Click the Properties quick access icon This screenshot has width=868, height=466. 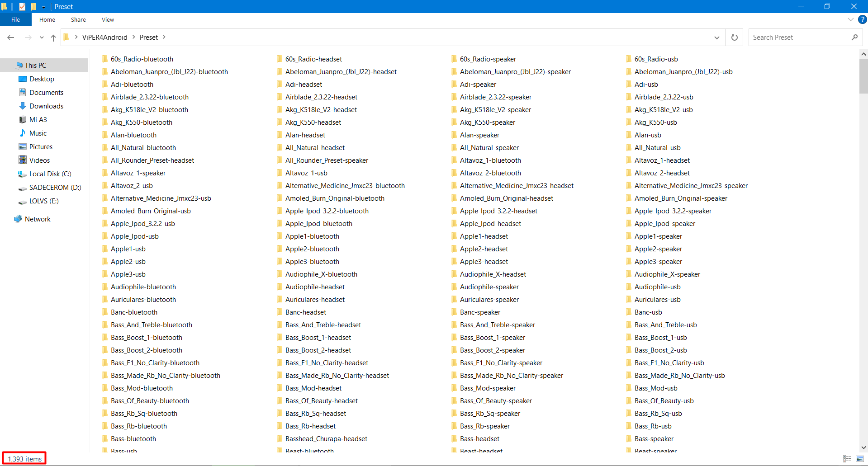pyautogui.click(x=22, y=6)
